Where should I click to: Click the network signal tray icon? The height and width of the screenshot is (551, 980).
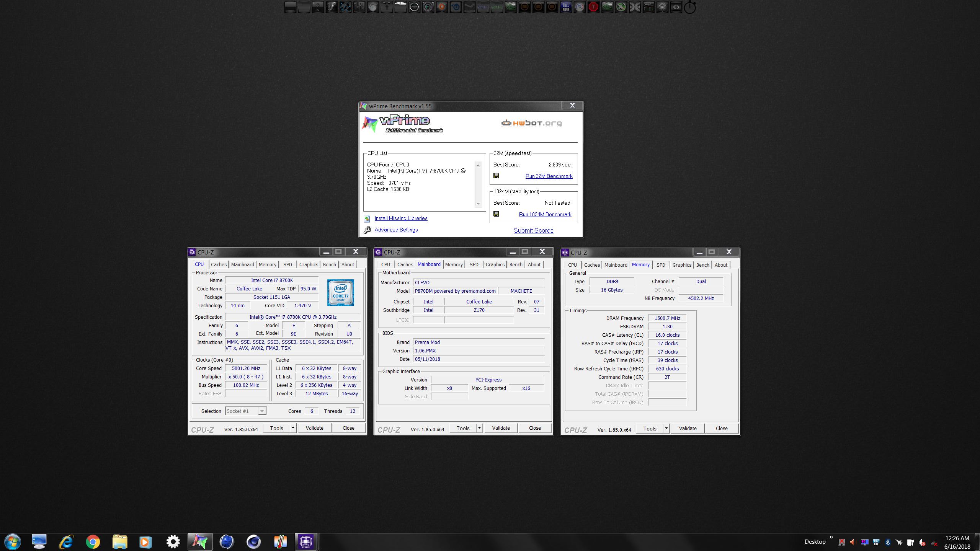coord(934,543)
